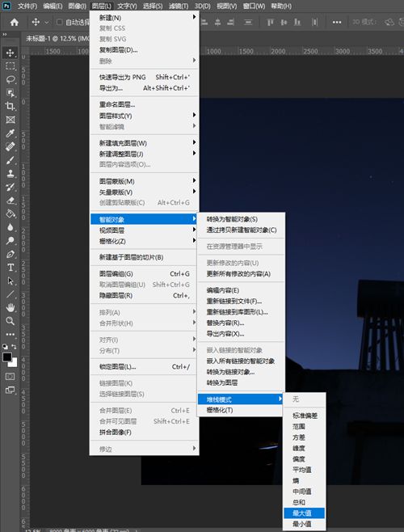Expand the 新建调整图层(J) submenu
404x532 pixels.
coord(145,154)
